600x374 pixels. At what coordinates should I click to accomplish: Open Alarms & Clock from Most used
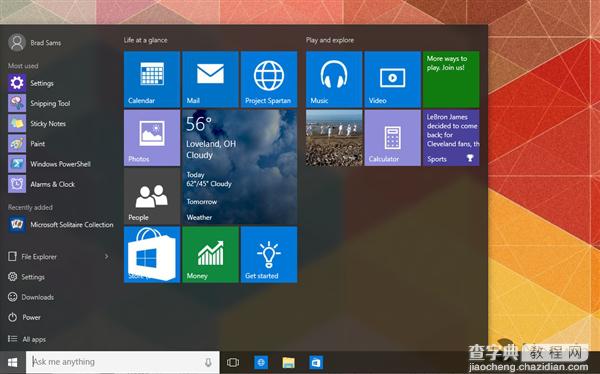click(x=42, y=184)
